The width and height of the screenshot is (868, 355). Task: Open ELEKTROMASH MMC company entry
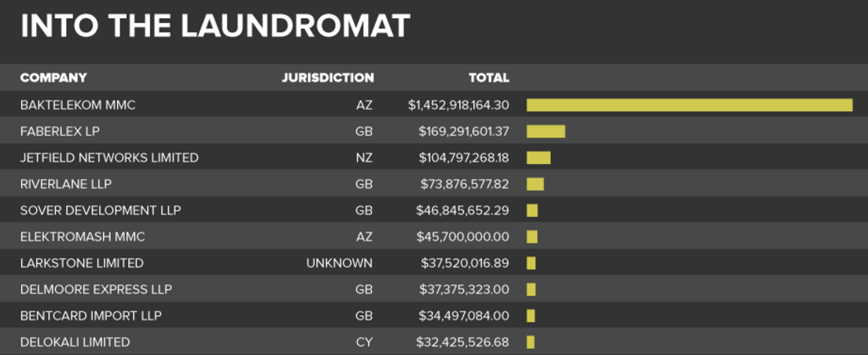[83, 236]
